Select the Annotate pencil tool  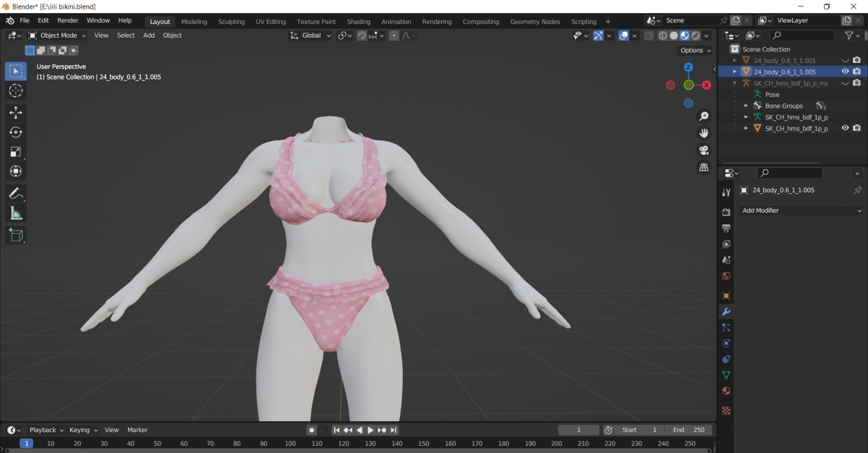pos(16,193)
